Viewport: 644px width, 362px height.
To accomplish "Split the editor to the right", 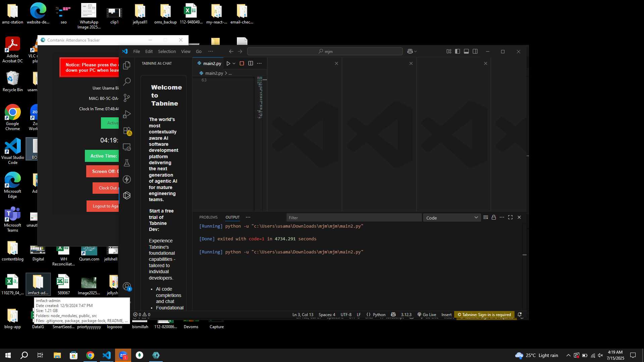I will click(251, 63).
